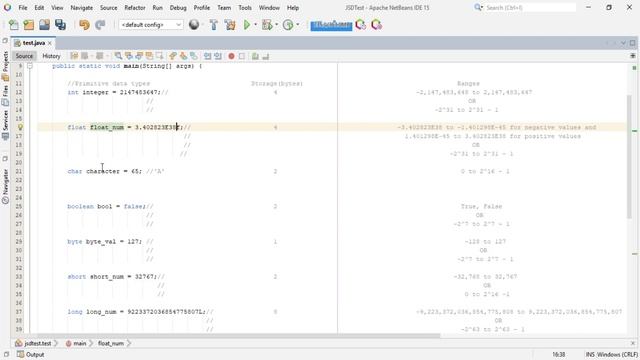Open the Source menu
This screenshot has height=360, width=640.
point(109,8)
